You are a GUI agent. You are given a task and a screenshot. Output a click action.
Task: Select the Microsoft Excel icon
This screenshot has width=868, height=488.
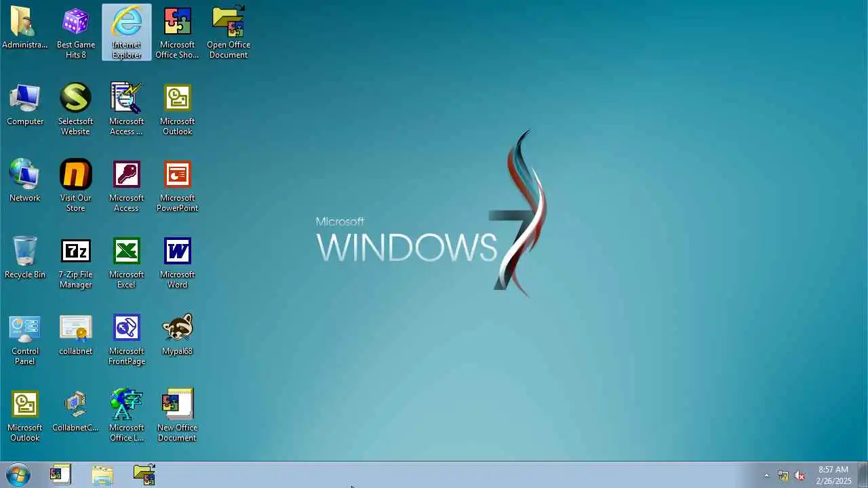coord(126,262)
